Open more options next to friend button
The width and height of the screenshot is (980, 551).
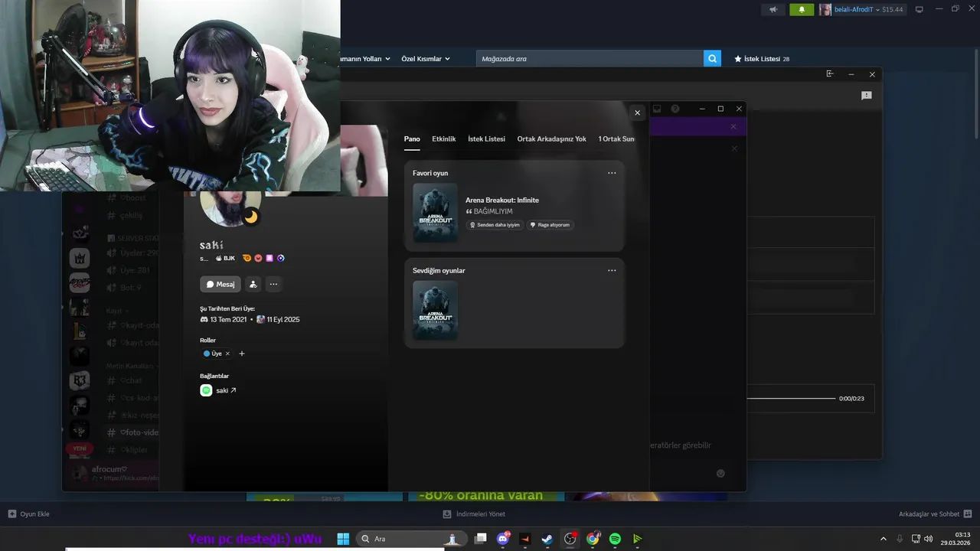[x=273, y=284]
